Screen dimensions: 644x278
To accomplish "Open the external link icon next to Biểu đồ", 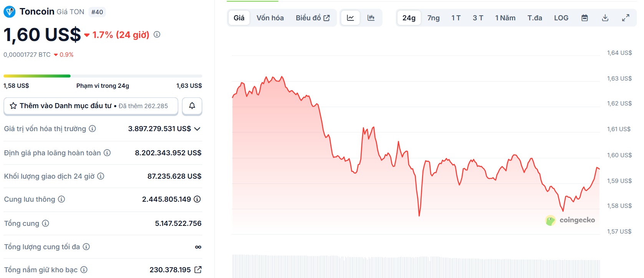I will 327,17.
